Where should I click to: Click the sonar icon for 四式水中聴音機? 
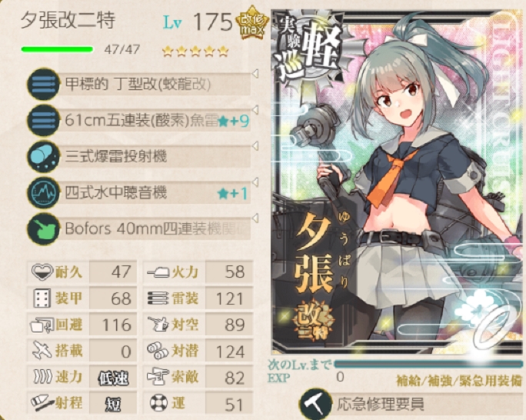(43, 193)
